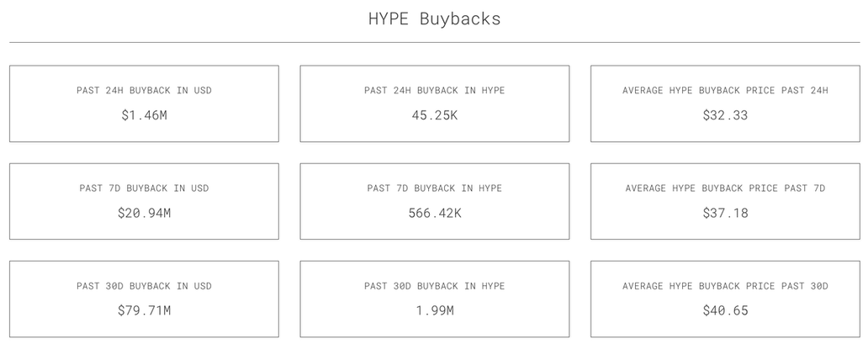This screenshot has width=868, height=344.
Task: Click the 566.42K HYPE amount
Action: [434, 214]
